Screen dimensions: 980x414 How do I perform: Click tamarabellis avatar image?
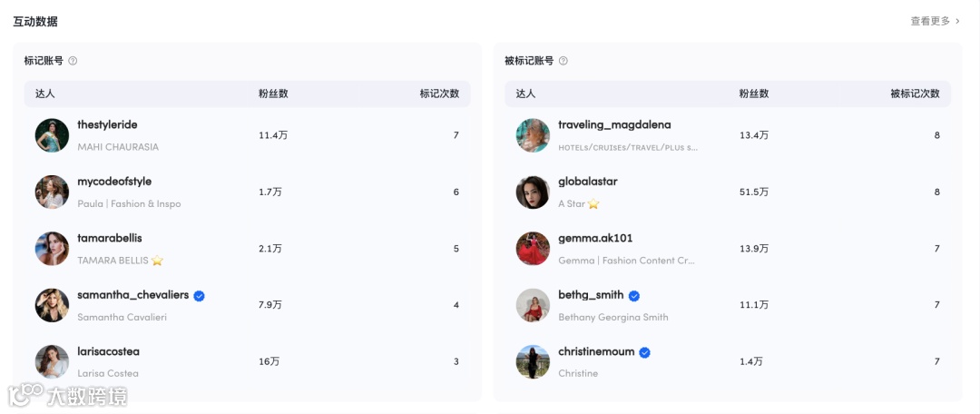(x=52, y=249)
